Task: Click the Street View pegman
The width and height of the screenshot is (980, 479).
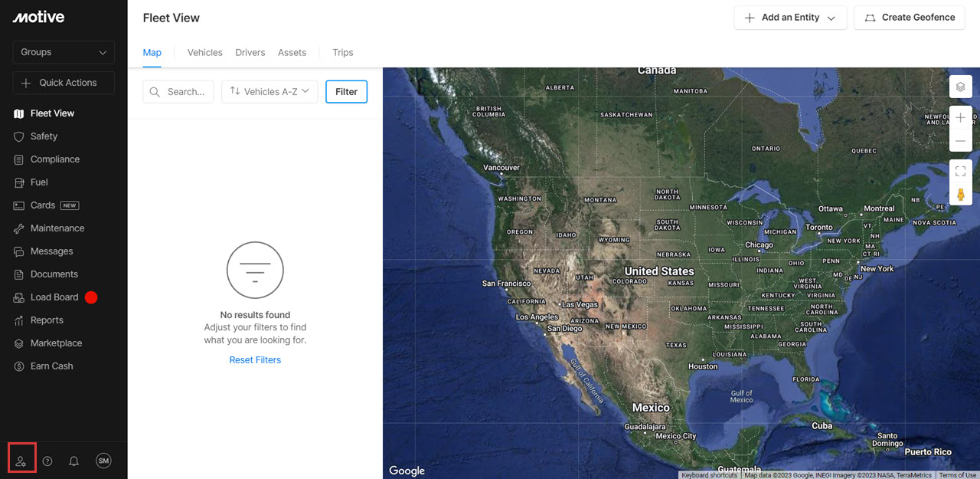Action: pos(961,194)
